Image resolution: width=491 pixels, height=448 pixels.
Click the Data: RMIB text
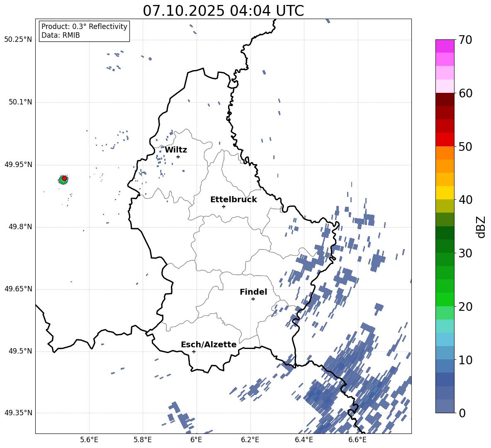(61, 35)
